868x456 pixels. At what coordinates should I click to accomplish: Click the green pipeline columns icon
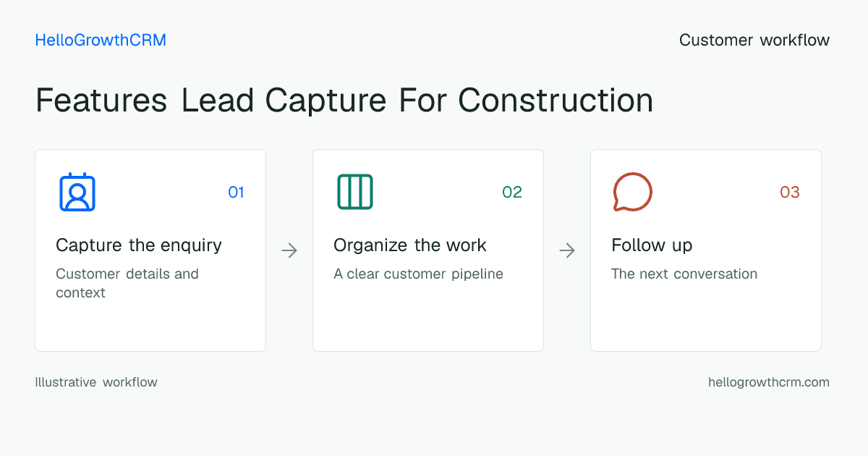(x=355, y=192)
